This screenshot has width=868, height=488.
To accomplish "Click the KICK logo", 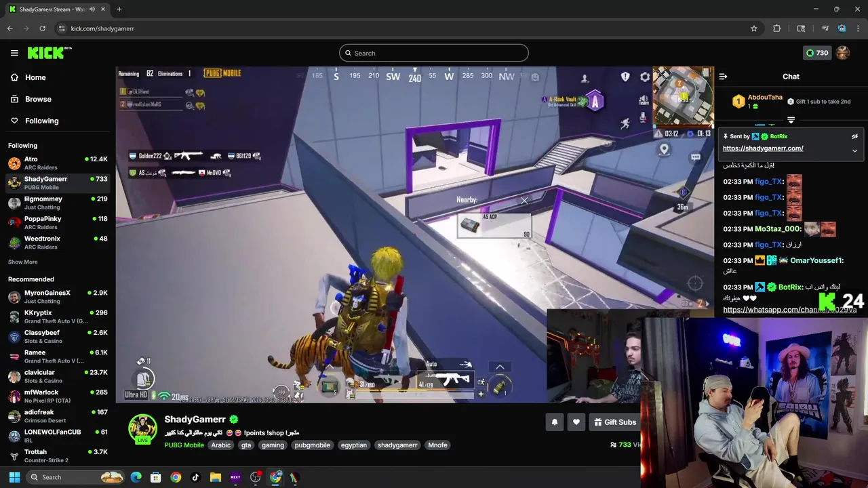I will coord(50,53).
